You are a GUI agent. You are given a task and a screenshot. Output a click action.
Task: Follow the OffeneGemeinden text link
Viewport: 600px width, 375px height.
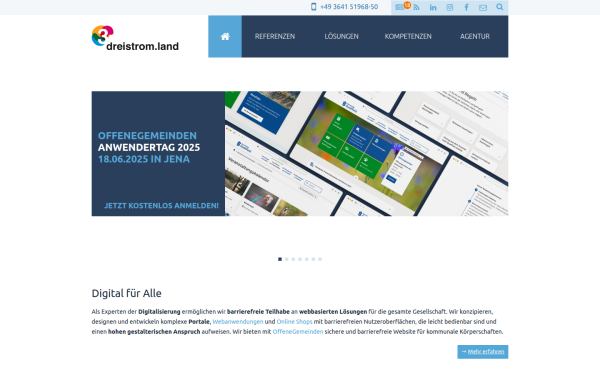pos(298,331)
